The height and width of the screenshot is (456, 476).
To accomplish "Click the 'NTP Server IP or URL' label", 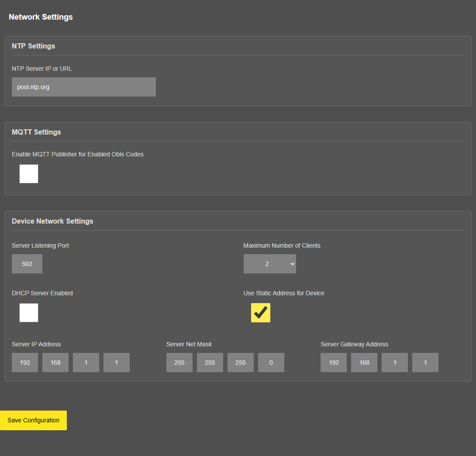I will 42,69.
